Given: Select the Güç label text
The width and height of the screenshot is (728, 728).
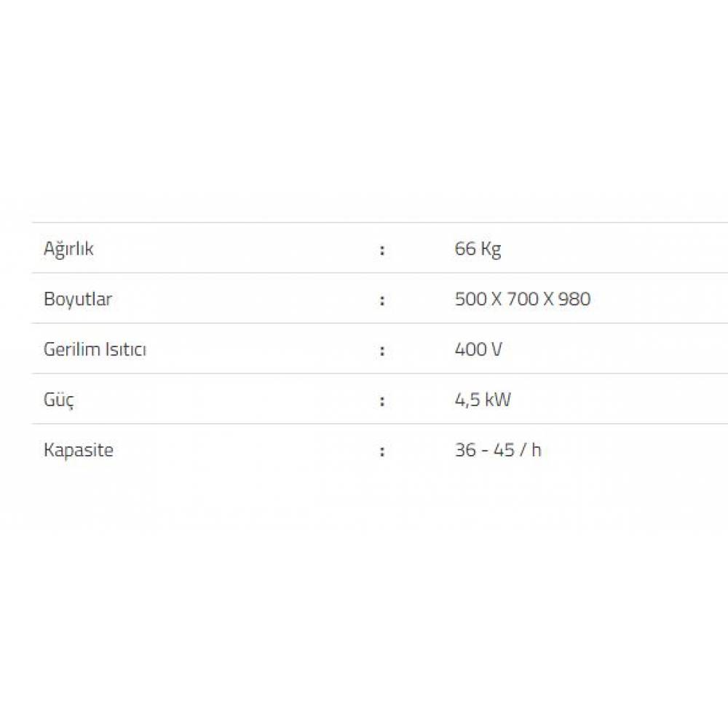Looking at the screenshot, I should point(59,400).
